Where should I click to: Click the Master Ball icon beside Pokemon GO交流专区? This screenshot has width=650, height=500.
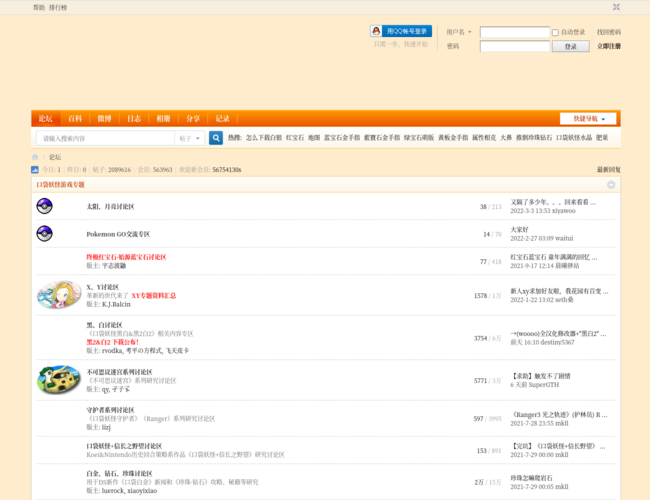pos(44,233)
